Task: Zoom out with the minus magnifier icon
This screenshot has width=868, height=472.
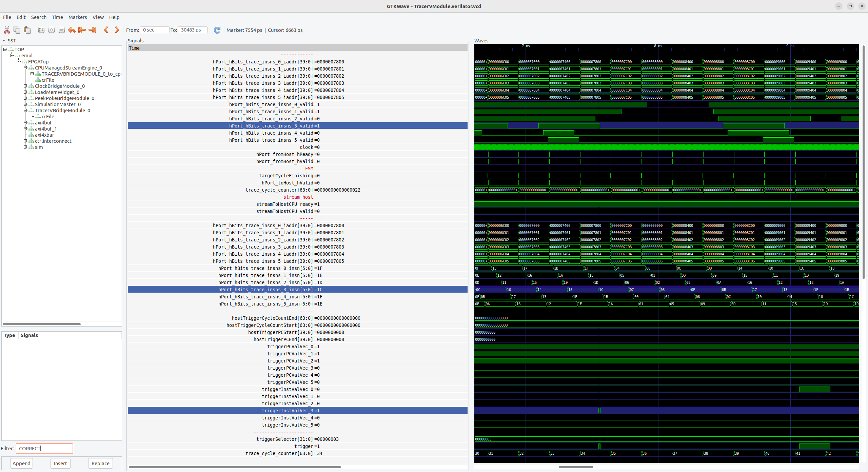Action: click(x=61, y=30)
